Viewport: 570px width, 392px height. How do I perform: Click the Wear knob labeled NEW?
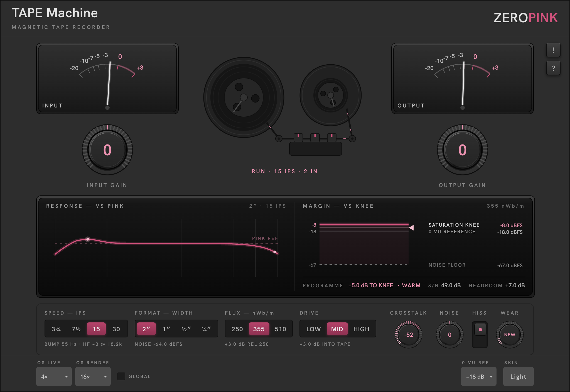pos(510,335)
